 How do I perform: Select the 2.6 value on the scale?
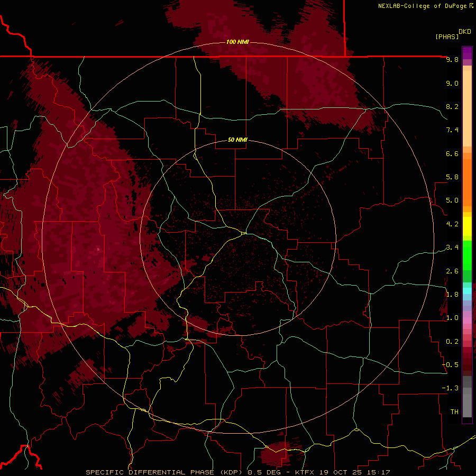tap(452, 271)
